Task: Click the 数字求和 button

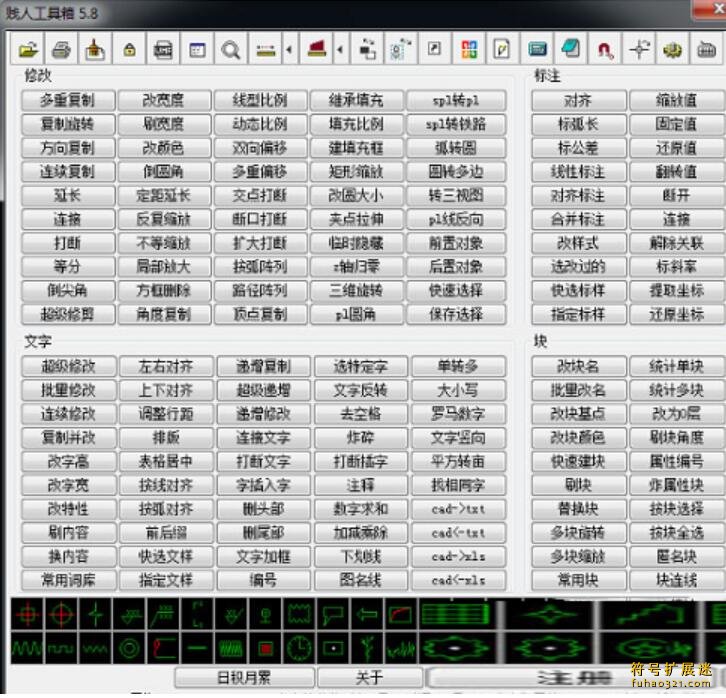Action: coord(361,509)
